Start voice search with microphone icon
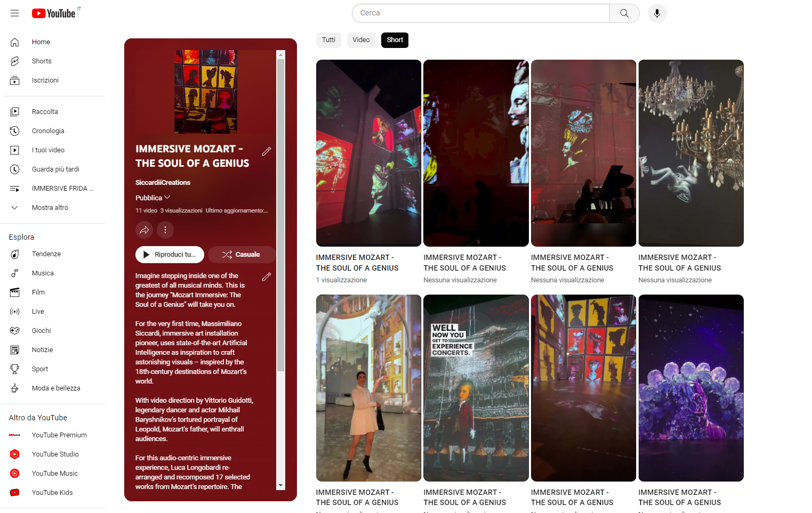 [x=657, y=13]
